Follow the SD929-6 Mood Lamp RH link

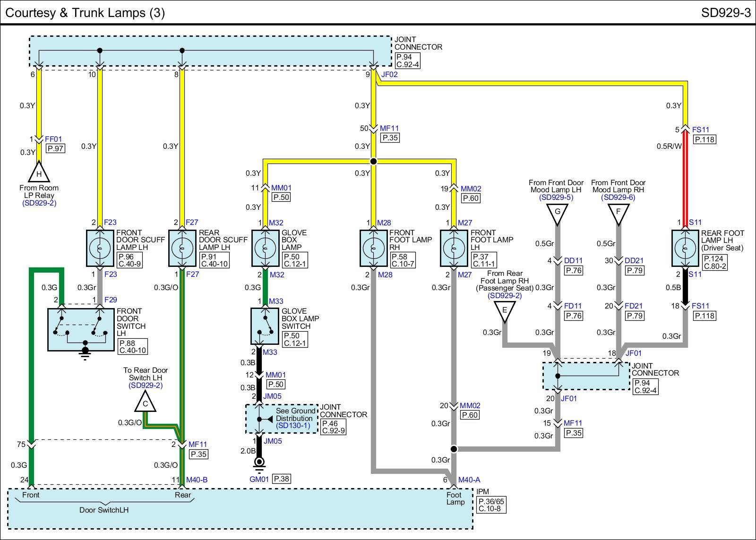click(x=618, y=197)
